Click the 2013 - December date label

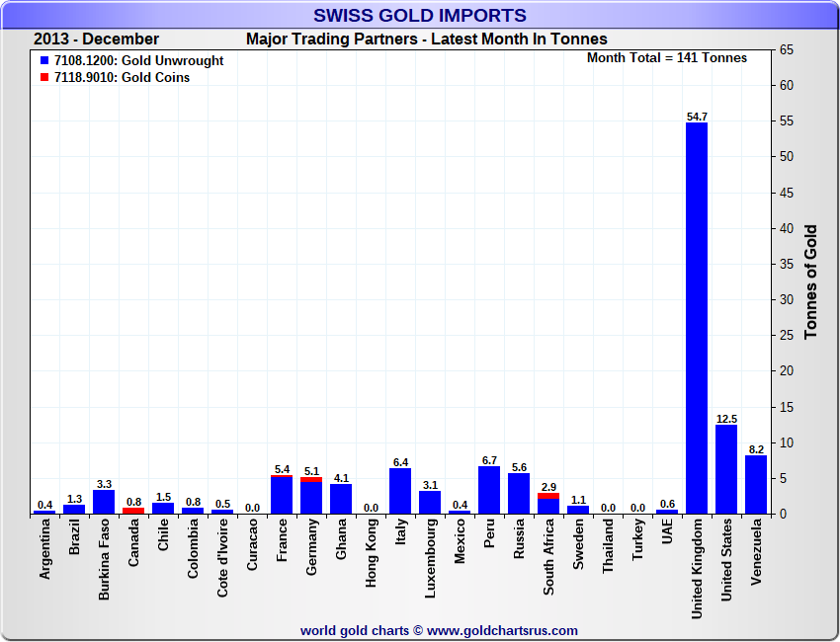coord(96,40)
